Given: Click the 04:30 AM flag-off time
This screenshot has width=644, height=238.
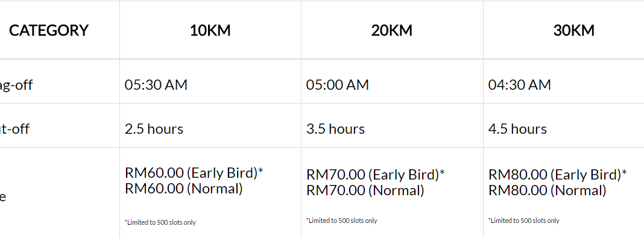Looking at the screenshot, I should tap(520, 85).
